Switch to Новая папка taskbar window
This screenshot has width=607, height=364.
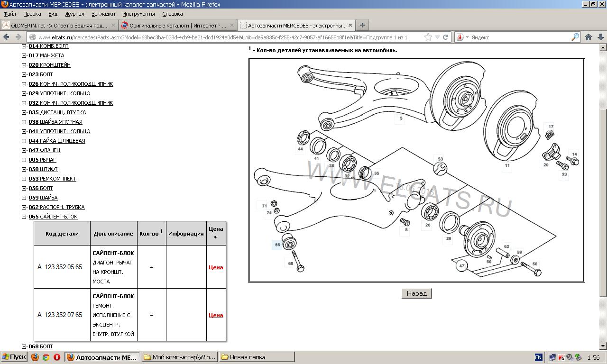[x=257, y=357]
